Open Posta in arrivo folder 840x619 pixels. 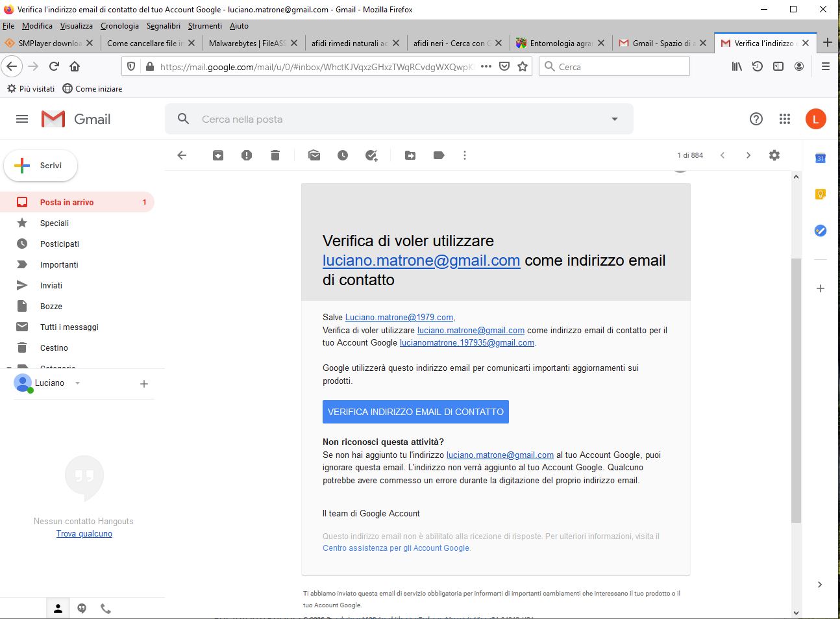click(77, 202)
